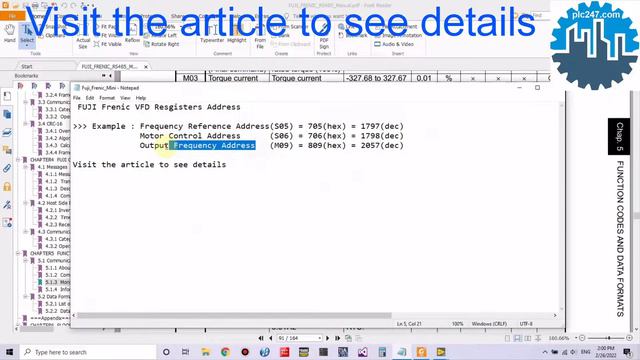The height and width of the screenshot is (360, 640).
Task: Collapse the 4.3 Communication bookmark node
Action: click(25, 232)
